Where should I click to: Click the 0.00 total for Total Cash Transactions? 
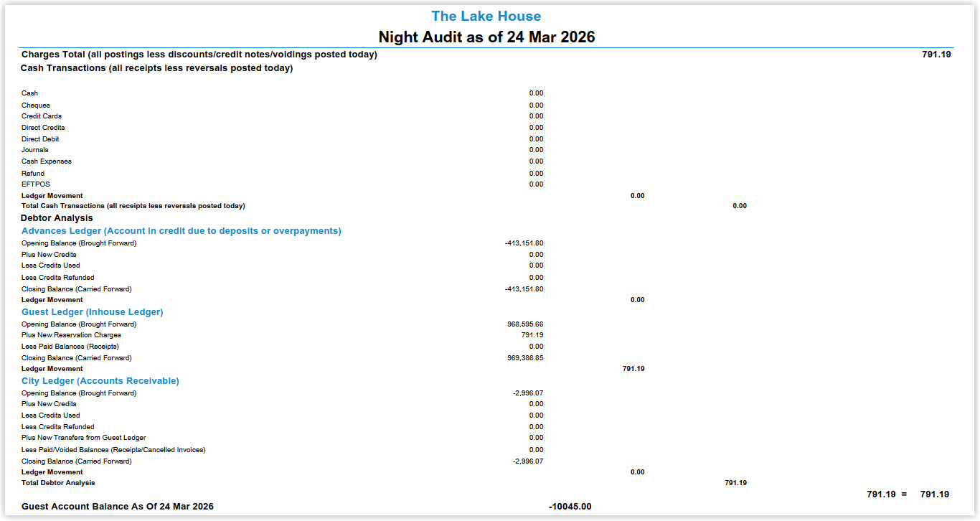[740, 206]
